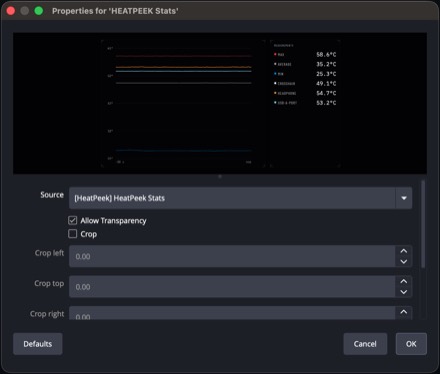Viewport: 440px width, 374px height.
Task: Click into the Crop left value field
Action: click(232, 256)
